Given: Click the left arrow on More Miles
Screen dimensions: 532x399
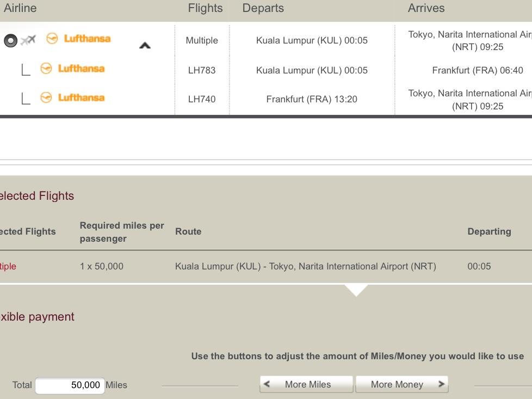Looking at the screenshot, I should (267, 384).
